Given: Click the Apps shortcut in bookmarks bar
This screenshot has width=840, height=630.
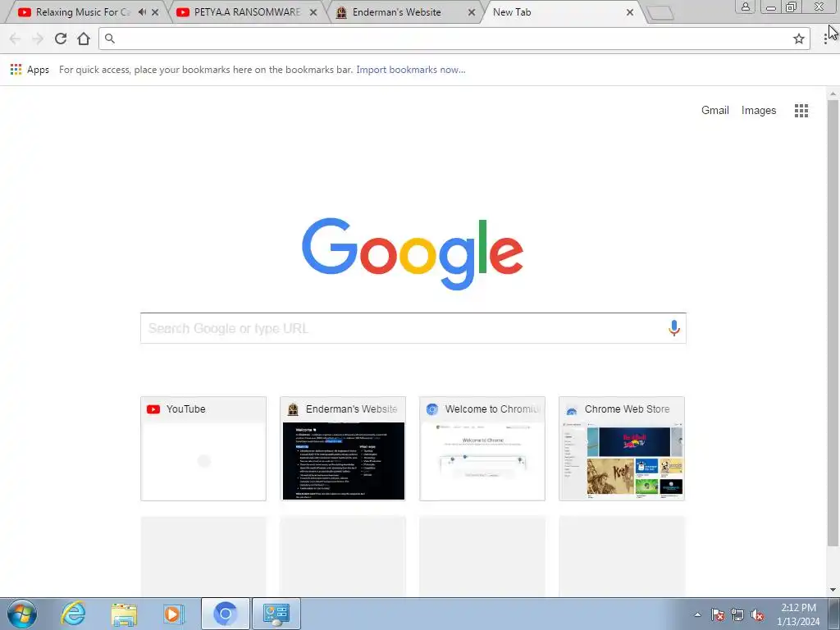Looking at the screenshot, I should pyautogui.click(x=30, y=70).
